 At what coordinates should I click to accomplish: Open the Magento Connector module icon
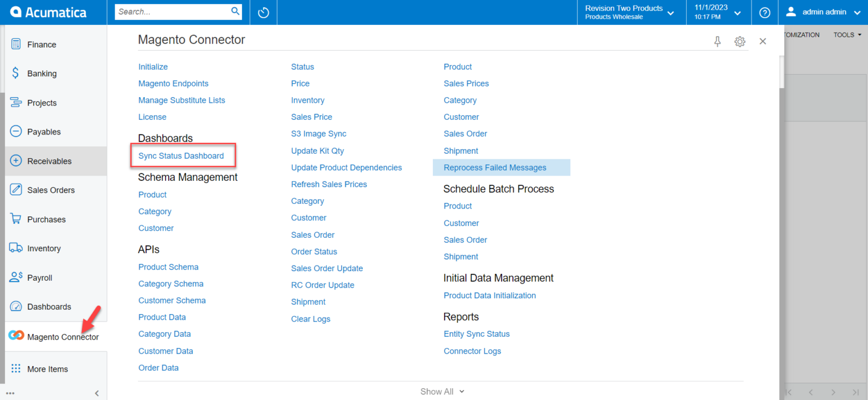click(x=15, y=335)
